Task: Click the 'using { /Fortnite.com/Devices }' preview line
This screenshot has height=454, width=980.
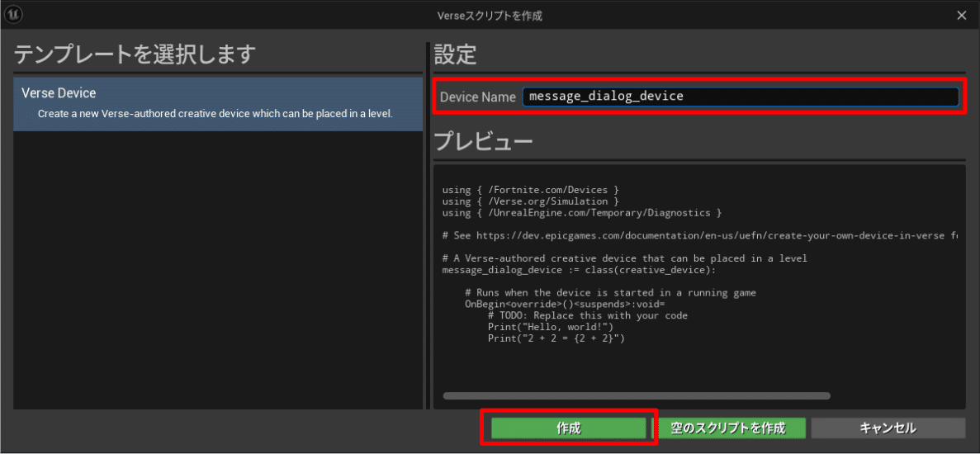Action: click(x=531, y=189)
